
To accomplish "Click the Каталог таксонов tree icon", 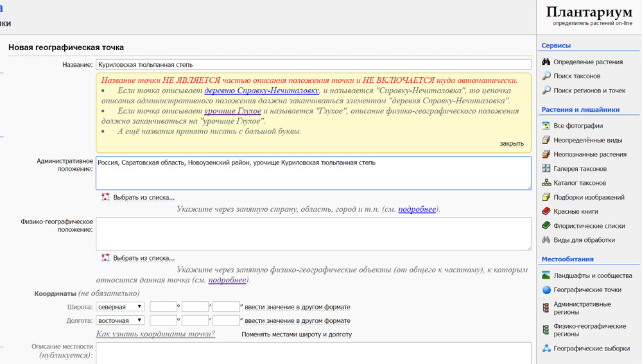I will point(546,183).
